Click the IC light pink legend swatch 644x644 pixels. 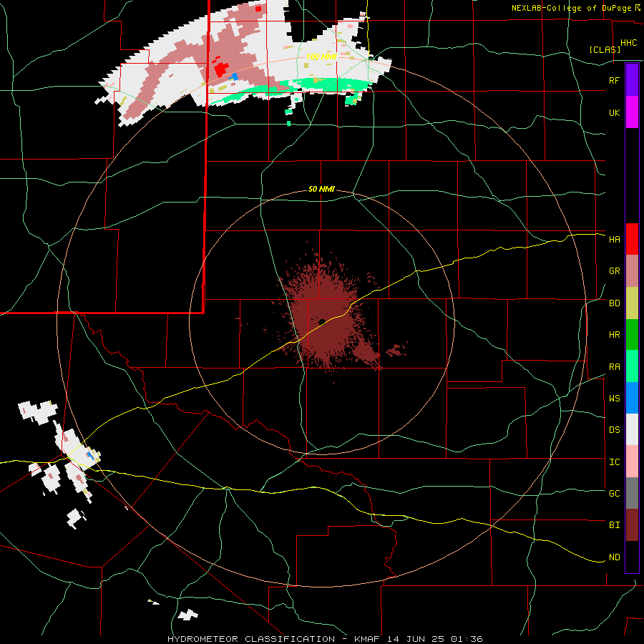[x=632, y=462]
